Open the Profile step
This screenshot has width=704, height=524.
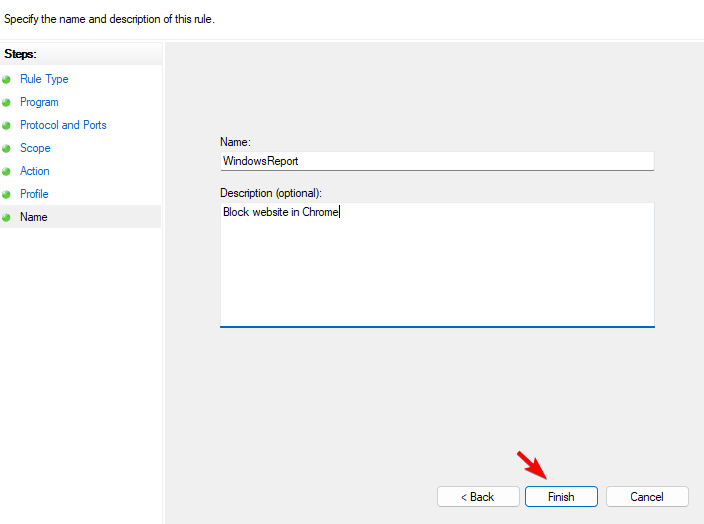[34, 194]
